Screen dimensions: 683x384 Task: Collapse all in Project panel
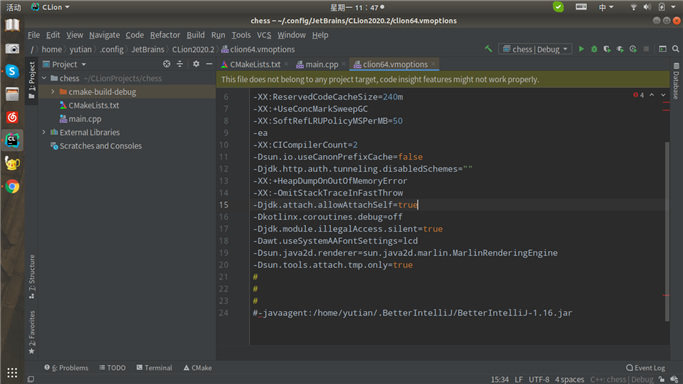click(180, 64)
